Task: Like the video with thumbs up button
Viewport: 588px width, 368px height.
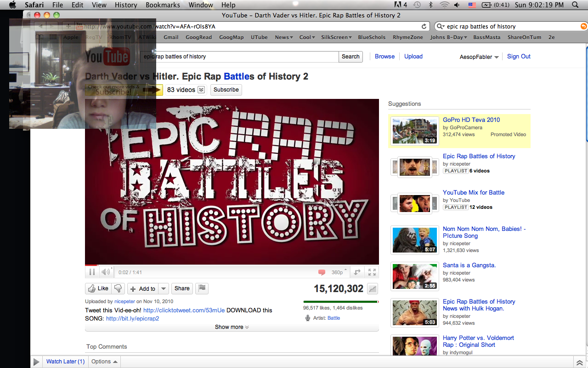Action: 98,288
